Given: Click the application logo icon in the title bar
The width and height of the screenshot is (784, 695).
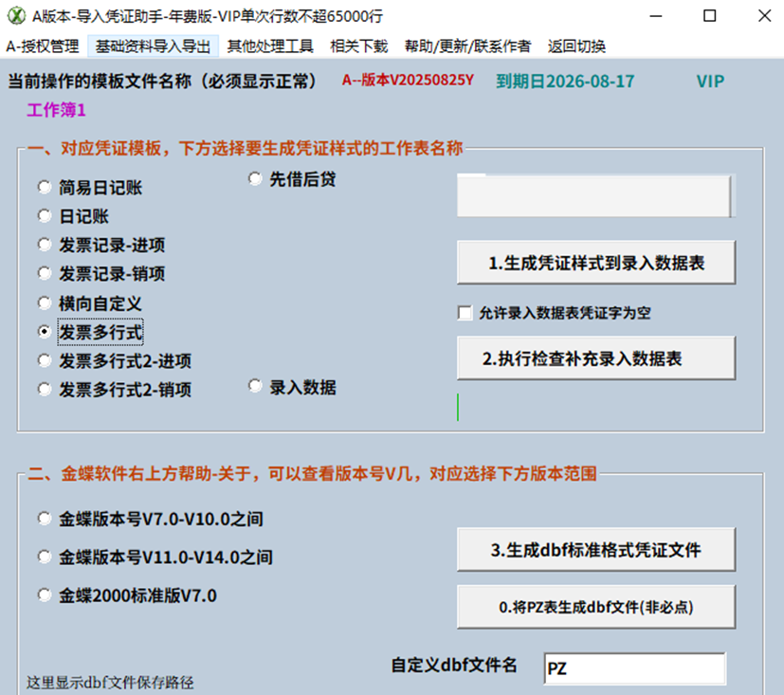Looking at the screenshot, I should click(x=17, y=15).
